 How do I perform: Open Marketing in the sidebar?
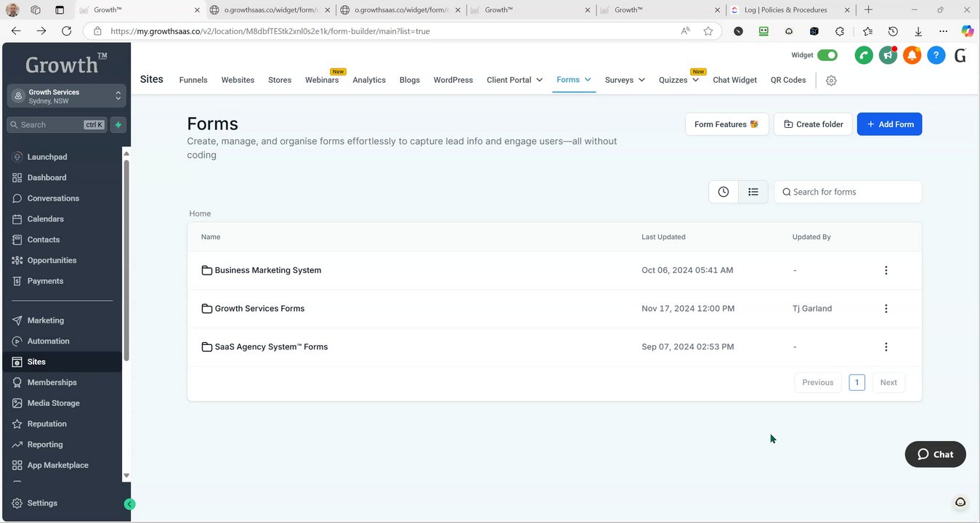pyautogui.click(x=45, y=320)
